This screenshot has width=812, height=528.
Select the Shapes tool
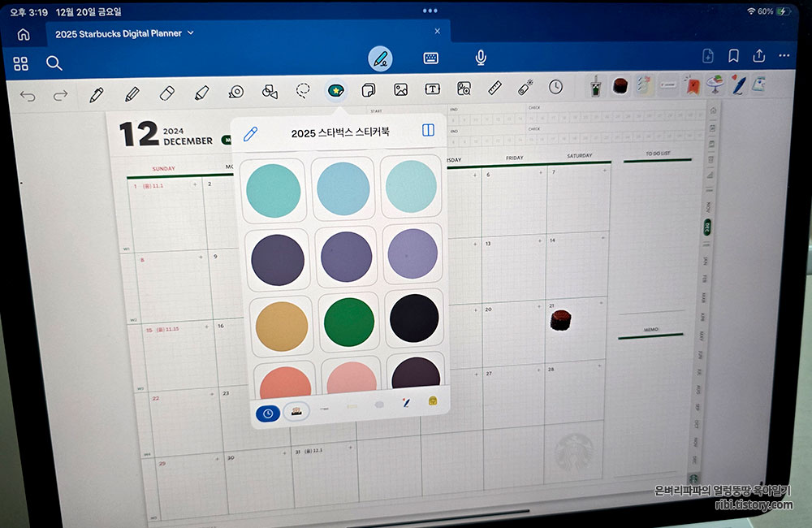pyautogui.click(x=270, y=92)
